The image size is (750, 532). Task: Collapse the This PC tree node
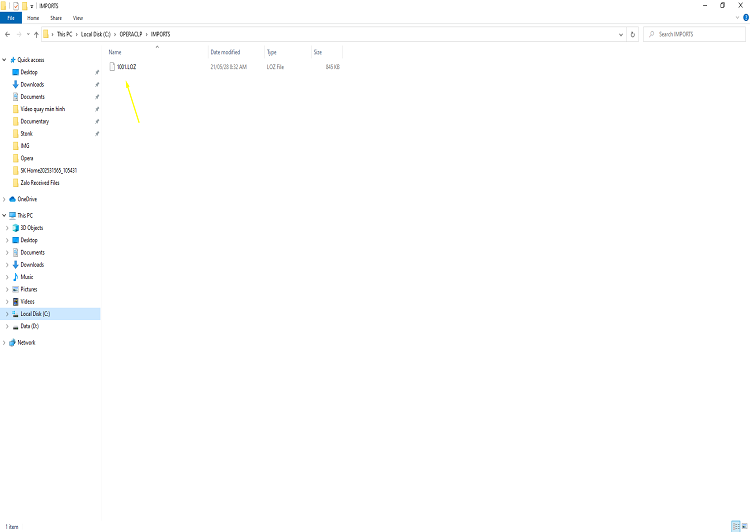4,215
